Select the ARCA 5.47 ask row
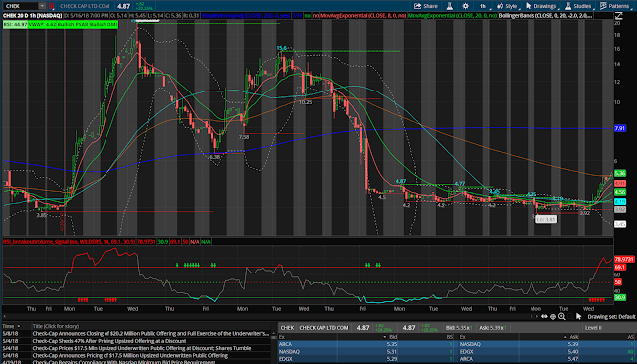This screenshot has height=364, width=637. coord(546,359)
